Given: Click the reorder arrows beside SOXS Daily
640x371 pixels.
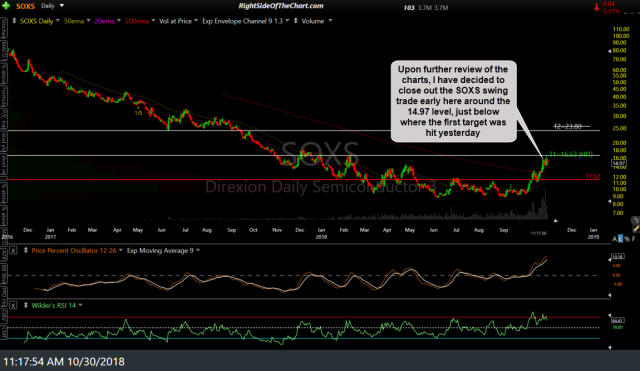Looking at the screenshot, I should [14, 21].
